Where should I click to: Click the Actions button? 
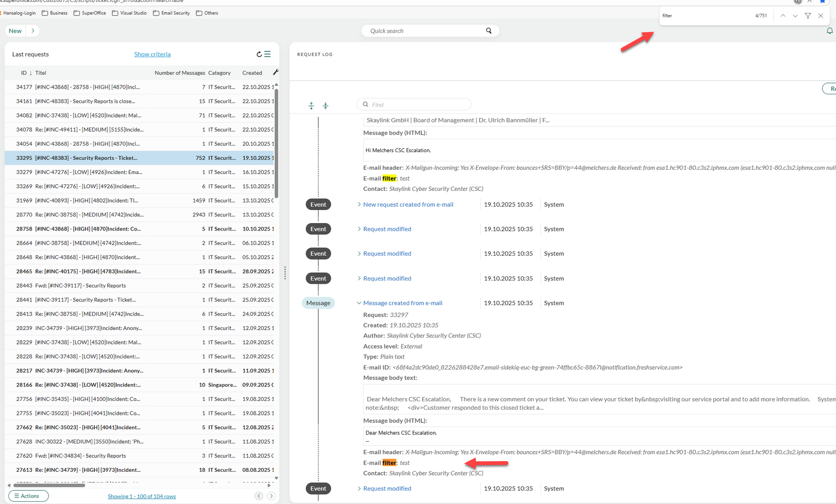[x=28, y=496]
